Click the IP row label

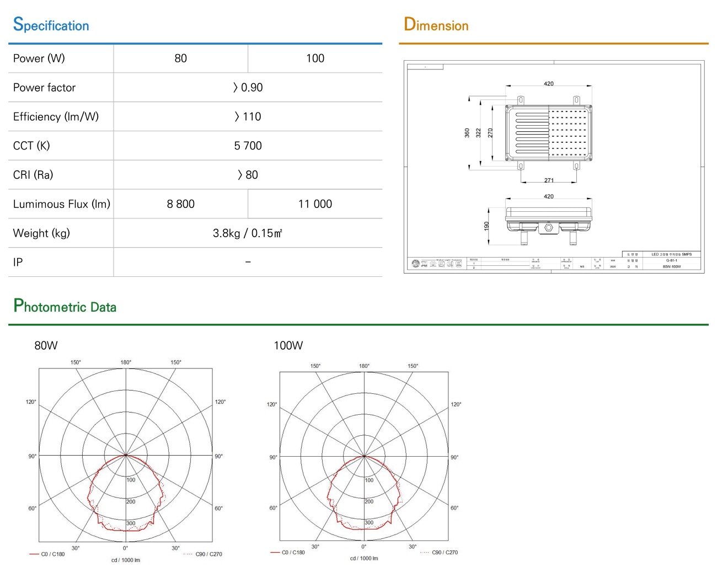(x=18, y=263)
